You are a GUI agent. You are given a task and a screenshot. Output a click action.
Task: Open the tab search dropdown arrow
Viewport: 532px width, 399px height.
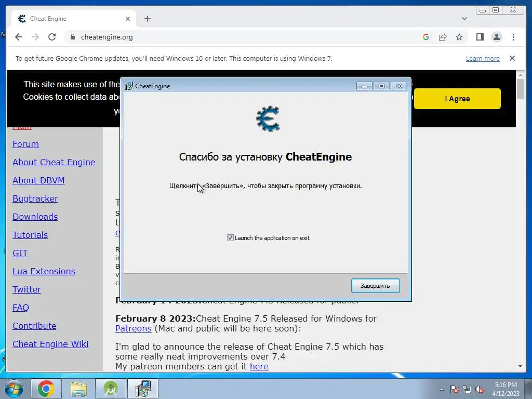click(464, 19)
